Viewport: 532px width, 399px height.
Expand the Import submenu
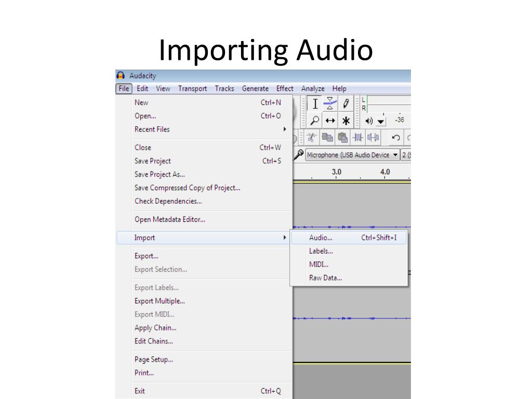point(203,237)
